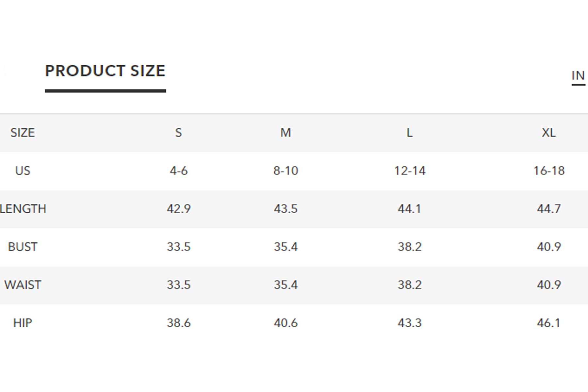Switch units with the IN tab
This screenshot has height=392, width=588.
point(578,76)
